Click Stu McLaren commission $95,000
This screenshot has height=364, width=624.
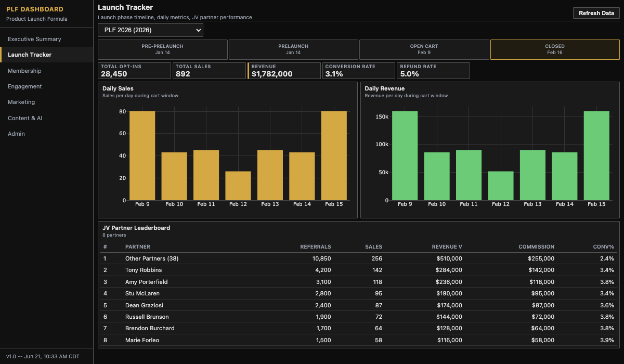542,293
